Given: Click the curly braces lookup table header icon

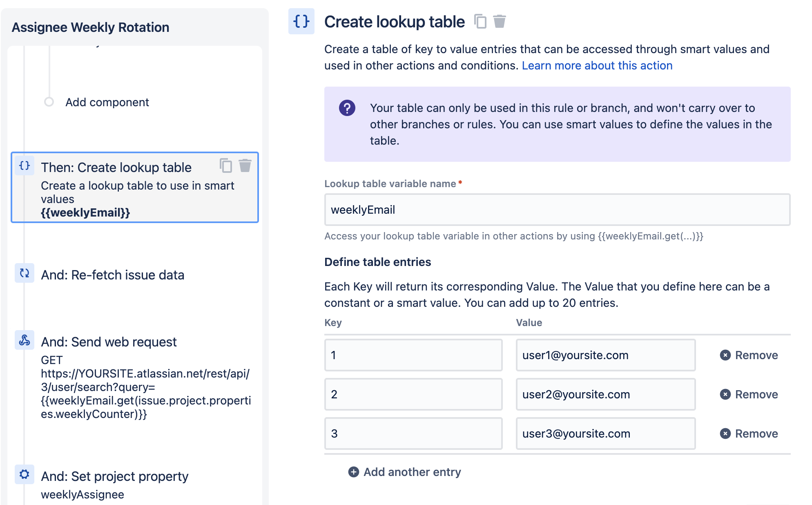Looking at the screenshot, I should tap(301, 21).
